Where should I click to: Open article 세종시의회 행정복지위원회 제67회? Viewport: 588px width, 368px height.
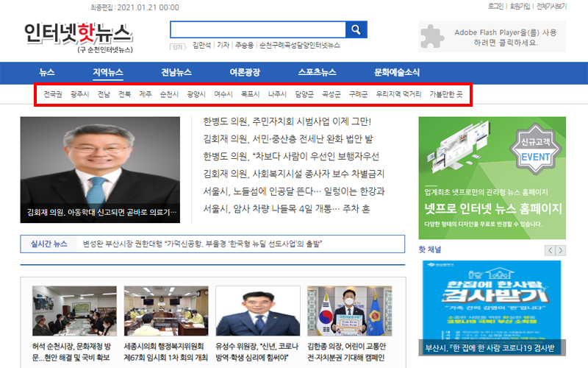pos(165,352)
